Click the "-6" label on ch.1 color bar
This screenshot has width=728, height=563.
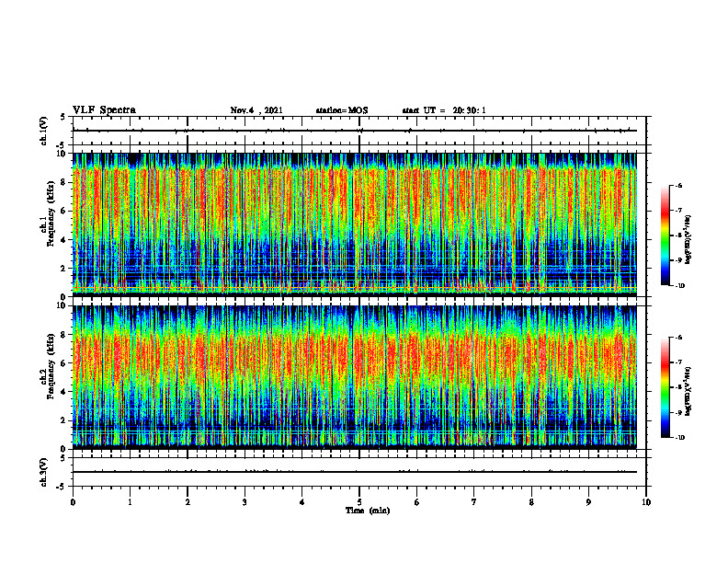(x=678, y=185)
